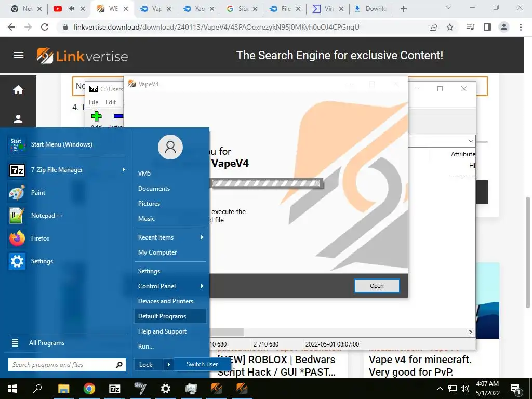Image resolution: width=532 pixels, height=399 pixels.
Task: Open File Explorer from taskbar
Action: coord(63,389)
